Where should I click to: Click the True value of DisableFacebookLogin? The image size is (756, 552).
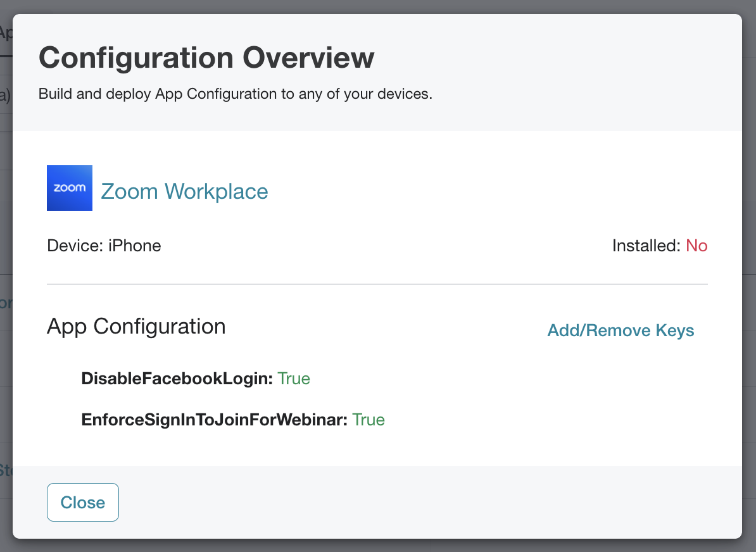pyautogui.click(x=294, y=379)
